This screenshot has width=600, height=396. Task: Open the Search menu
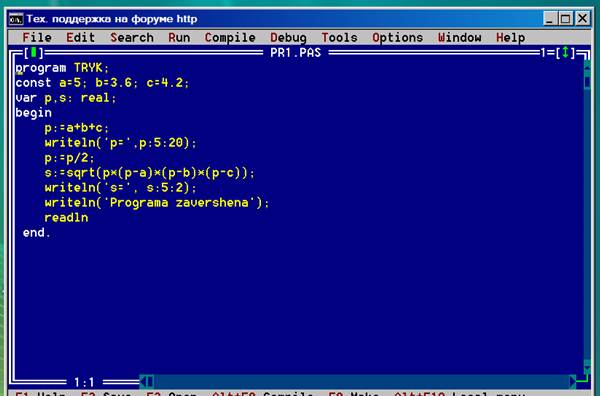pyautogui.click(x=132, y=37)
